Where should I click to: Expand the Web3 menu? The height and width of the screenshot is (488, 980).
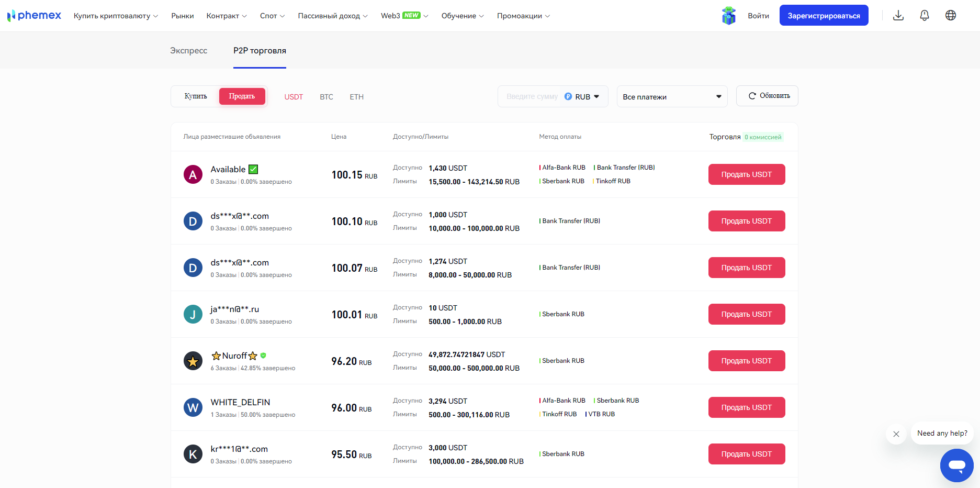tap(404, 16)
